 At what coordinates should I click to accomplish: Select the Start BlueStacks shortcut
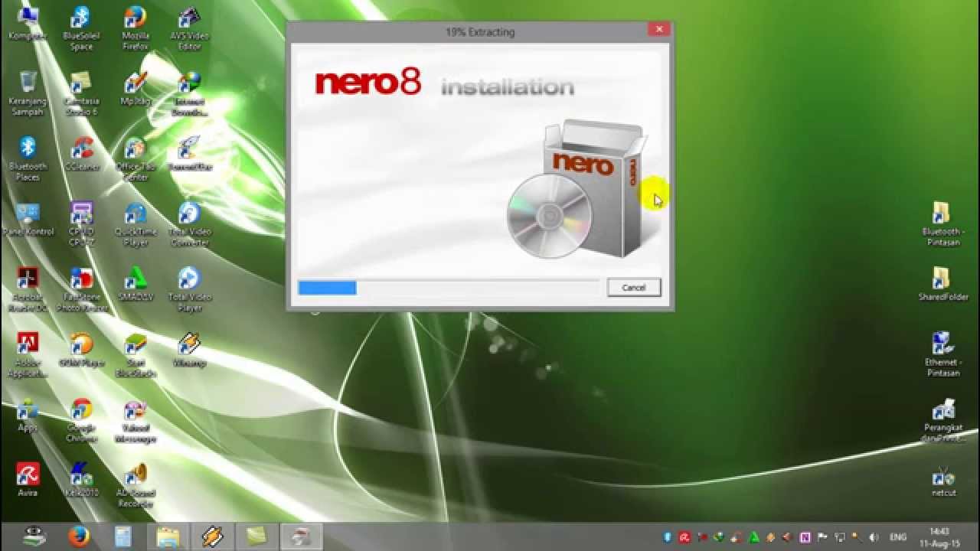click(x=136, y=355)
